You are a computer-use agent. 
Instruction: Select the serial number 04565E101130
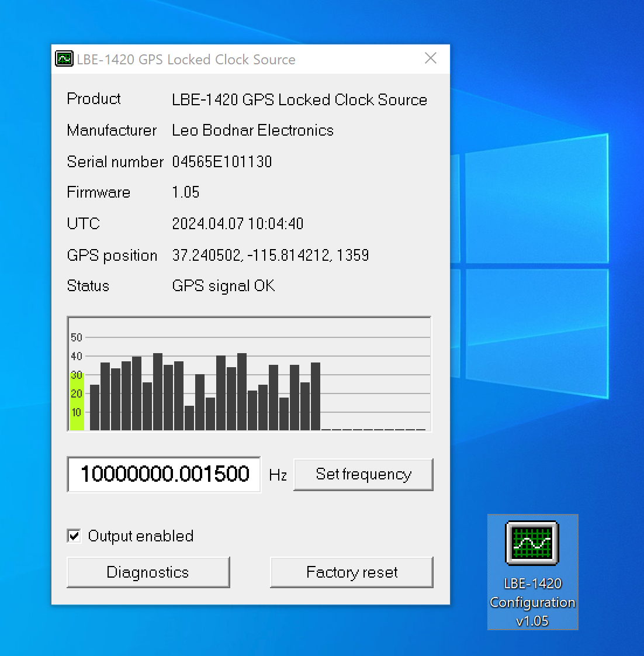point(222,162)
